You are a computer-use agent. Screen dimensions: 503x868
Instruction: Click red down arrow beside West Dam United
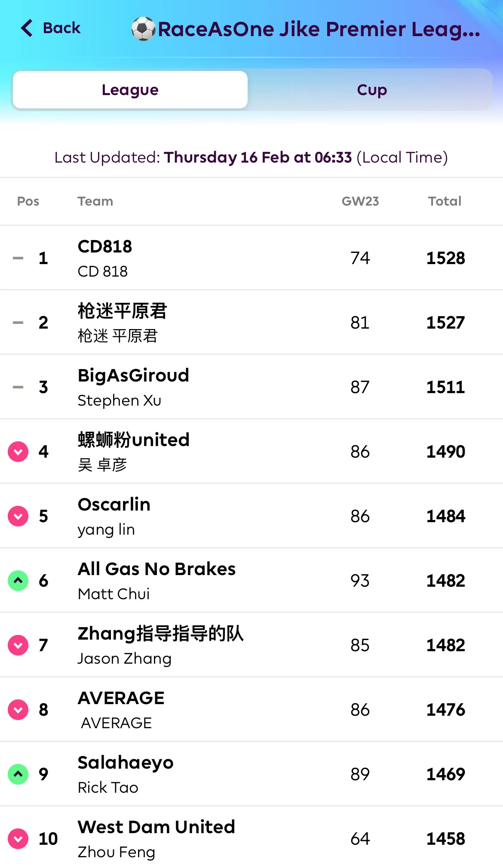click(18, 839)
